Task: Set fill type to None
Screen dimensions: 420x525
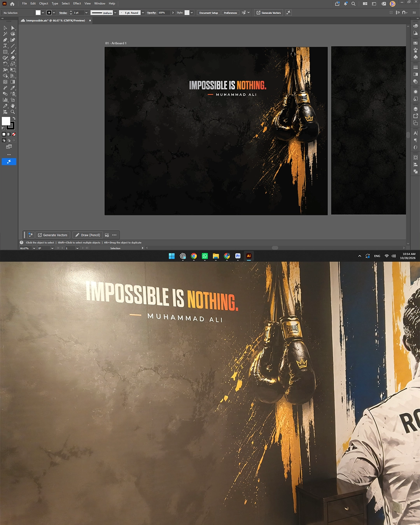Action: (x=14, y=134)
